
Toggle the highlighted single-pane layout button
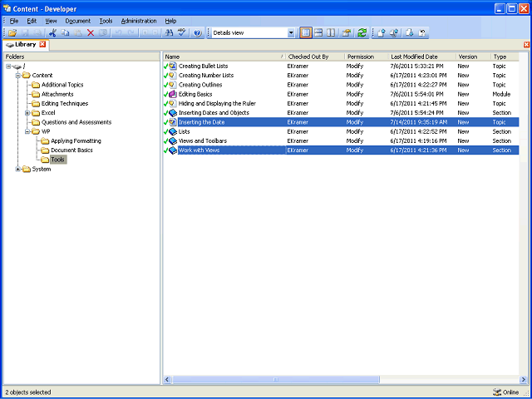pyautogui.click(x=306, y=33)
